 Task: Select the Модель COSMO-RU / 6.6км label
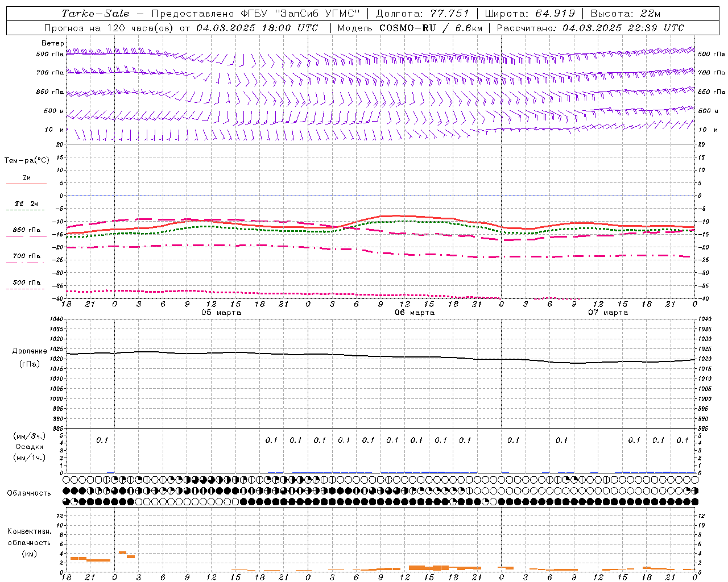pos(409,28)
